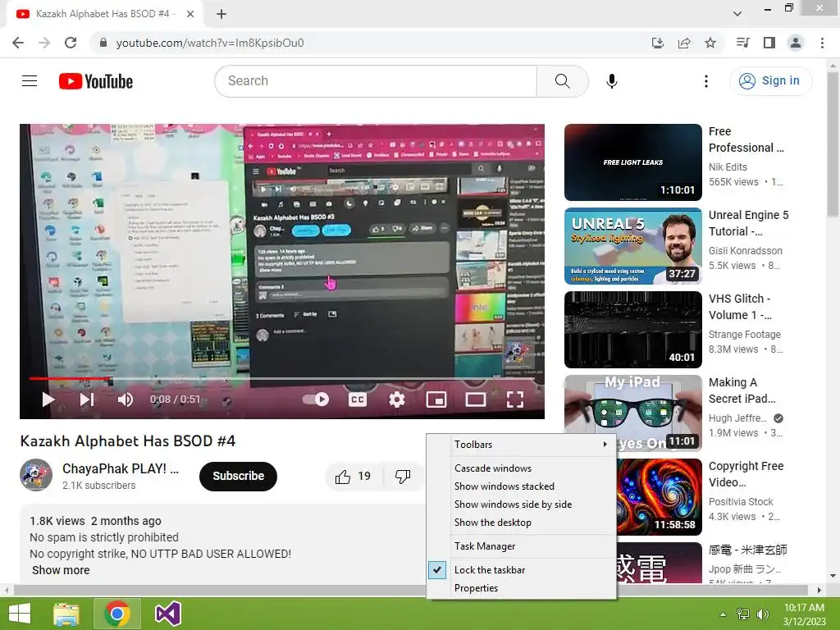Image resolution: width=840 pixels, height=630 pixels.
Task: Close the Kazakh Alphabet tab
Action: [190, 14]
